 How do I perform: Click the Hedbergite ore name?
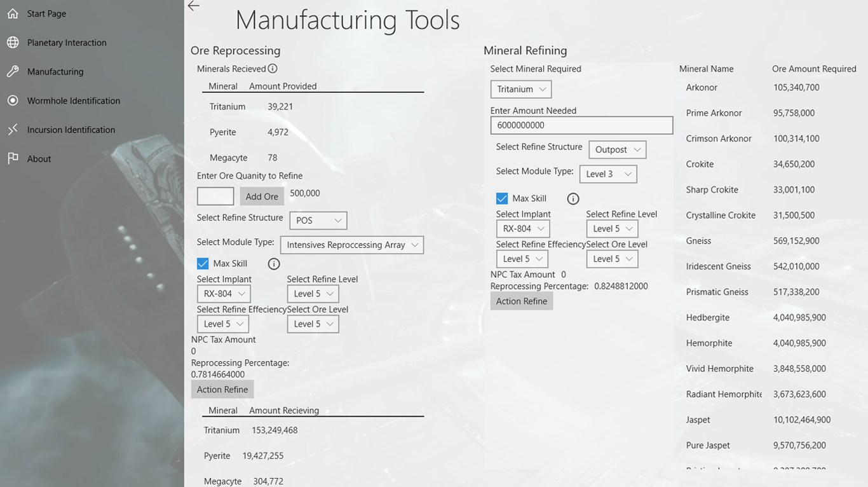click(708, 317)
